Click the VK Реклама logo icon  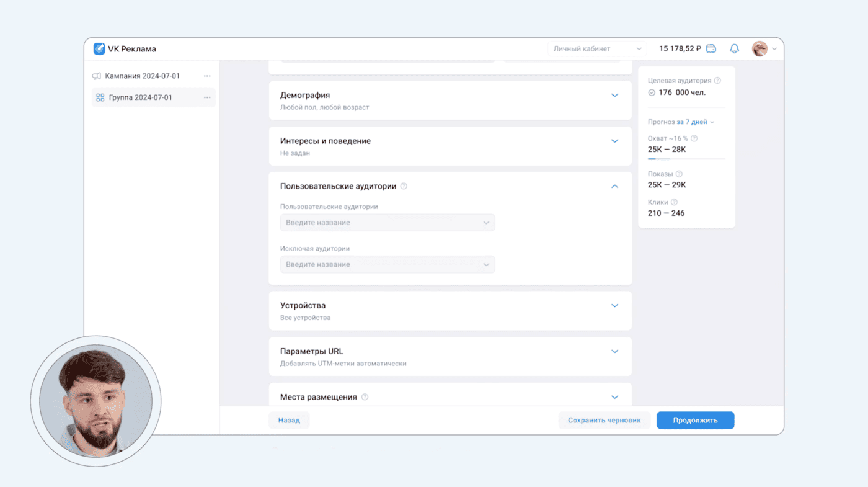[99, 48]
